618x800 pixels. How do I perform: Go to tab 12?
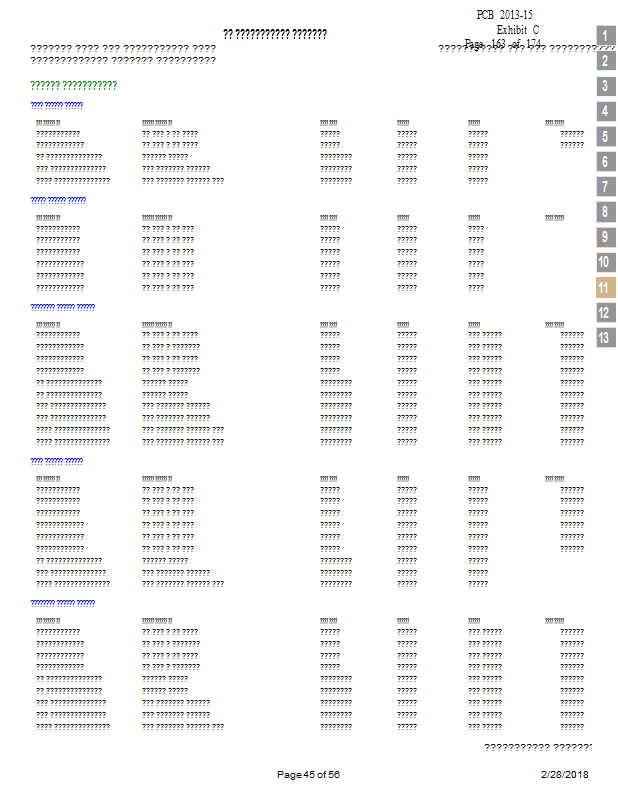(605, 312)
